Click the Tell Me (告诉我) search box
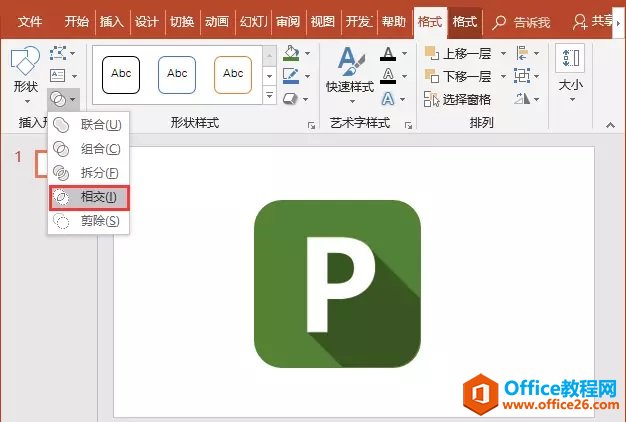 (x=522, y=21)
